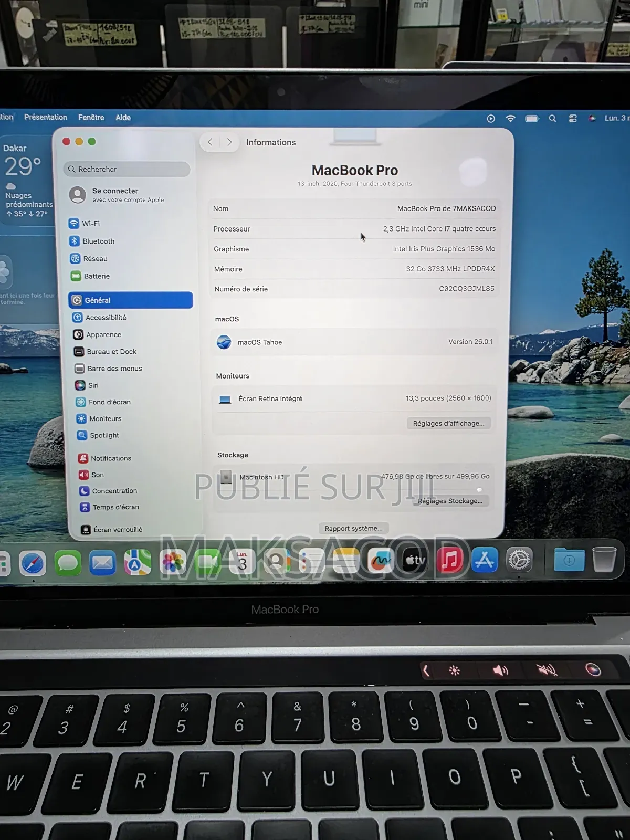Go forward with the right chevron
This screenshot has width=630, height=840.
click(x=229, y=142)
